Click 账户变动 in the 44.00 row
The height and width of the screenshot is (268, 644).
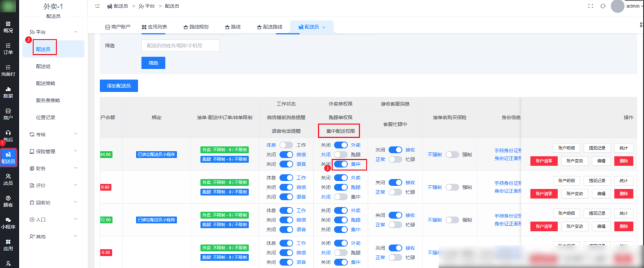point(575,160)
